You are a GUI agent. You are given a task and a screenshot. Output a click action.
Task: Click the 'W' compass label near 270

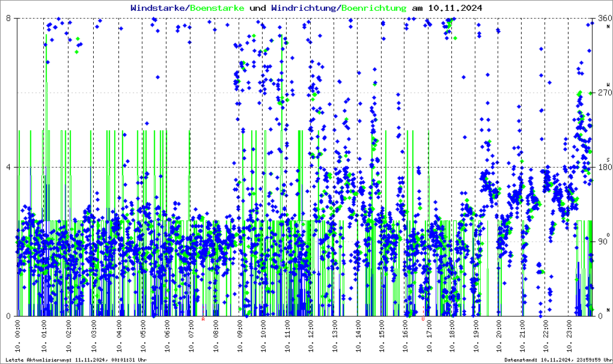coord(608,85)
